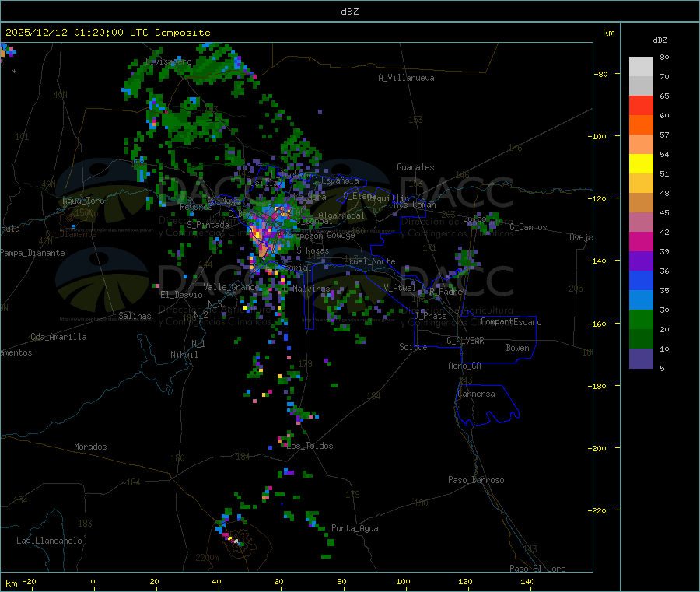Click the Agua_Toro map label
This screenshot has height=592, width=700.
click(83, 201)
